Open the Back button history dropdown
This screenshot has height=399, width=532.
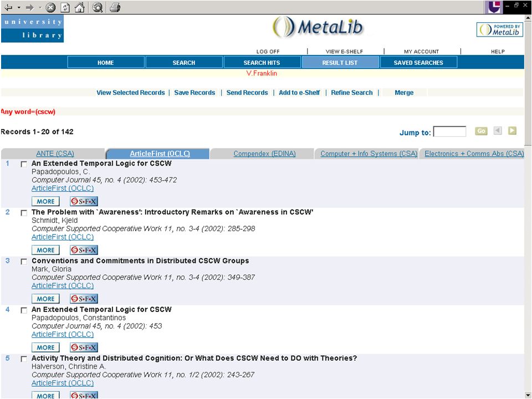19,7
